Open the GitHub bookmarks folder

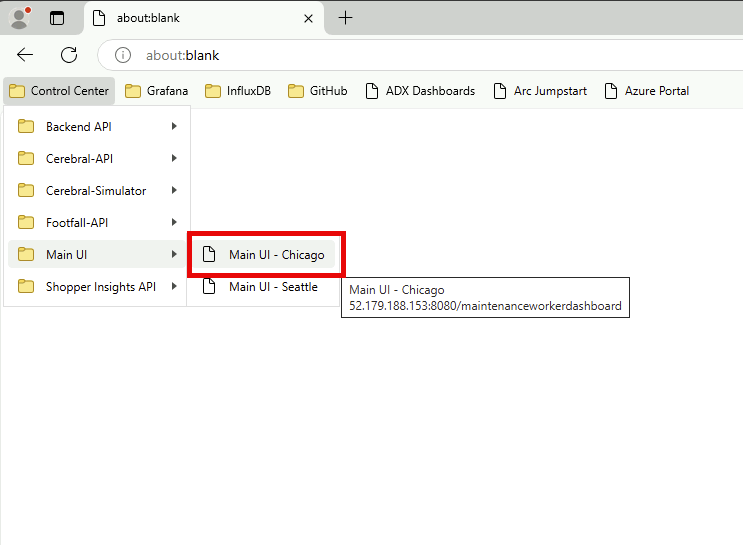click(317, 91)
